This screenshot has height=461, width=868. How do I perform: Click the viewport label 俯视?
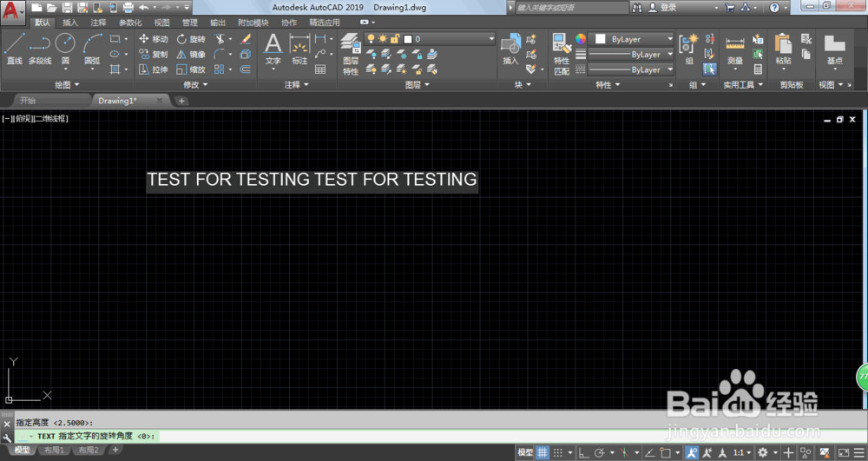click(x=23, y=118)
